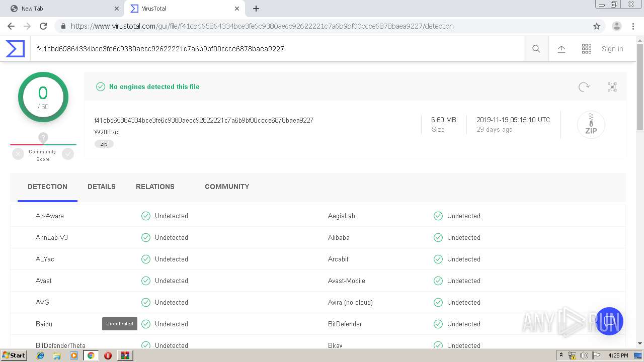Click the hash search input field
644x362 pixels.
(277, 49)
